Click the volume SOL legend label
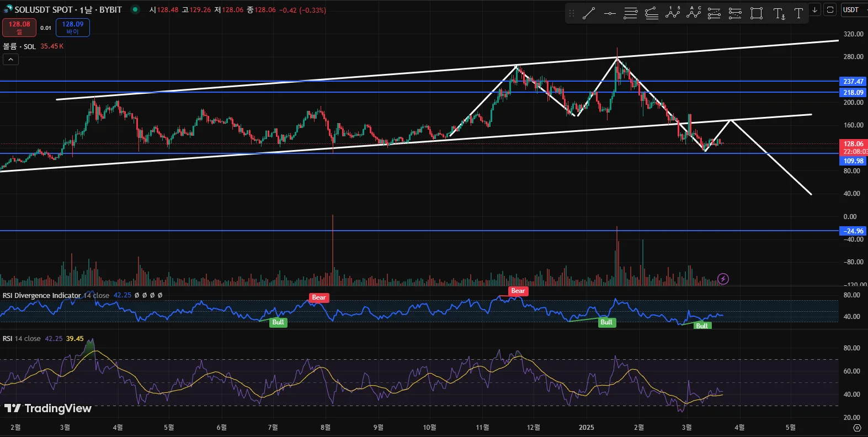The height and width of the screenshot is (437, 868). (x=19, y=46)
